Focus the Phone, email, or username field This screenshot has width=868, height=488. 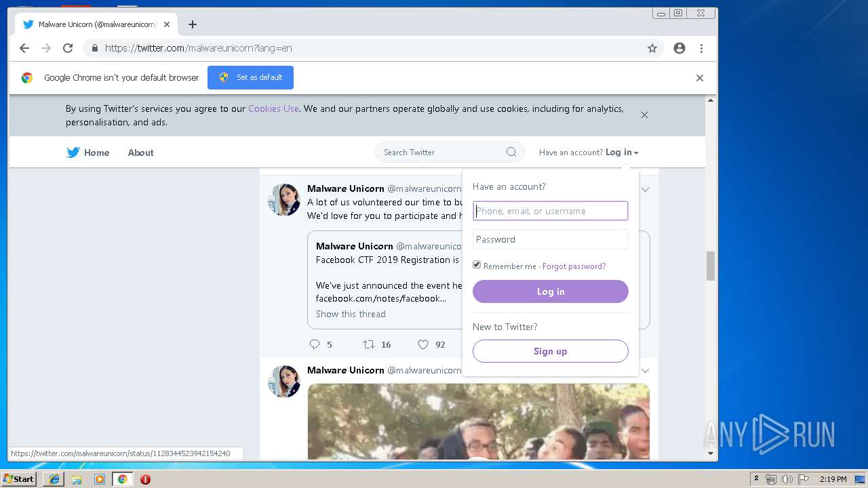point(551,211)
